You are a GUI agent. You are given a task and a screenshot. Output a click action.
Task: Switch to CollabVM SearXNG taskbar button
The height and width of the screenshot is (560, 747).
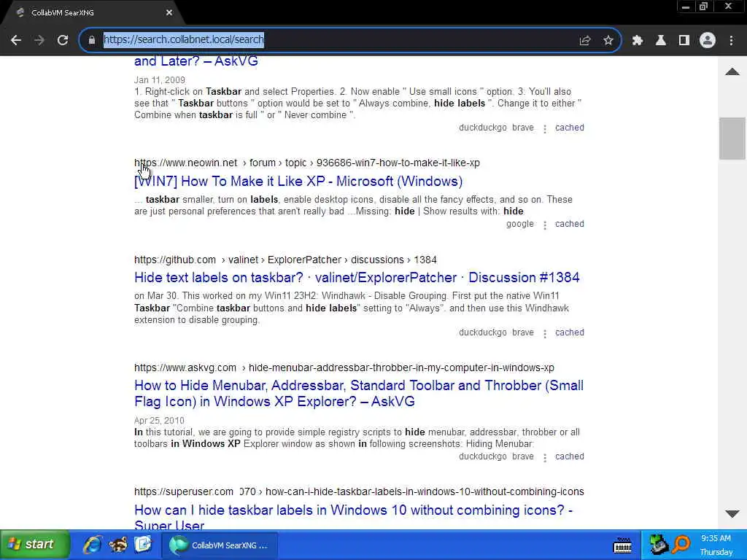pos(220,545)
